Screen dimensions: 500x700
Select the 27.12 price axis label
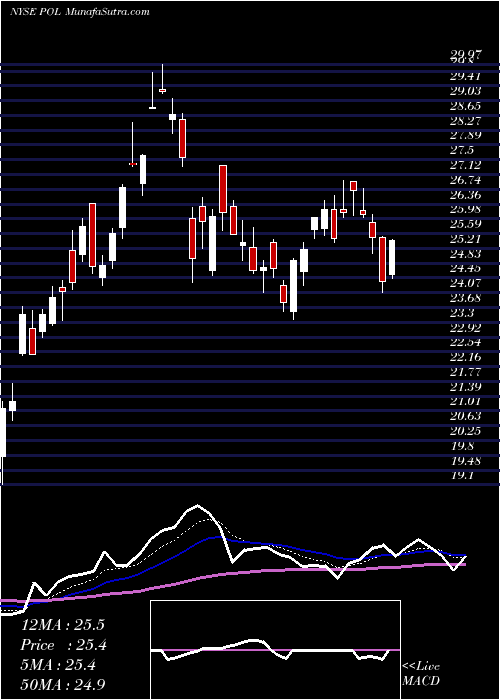click(465, 165)
